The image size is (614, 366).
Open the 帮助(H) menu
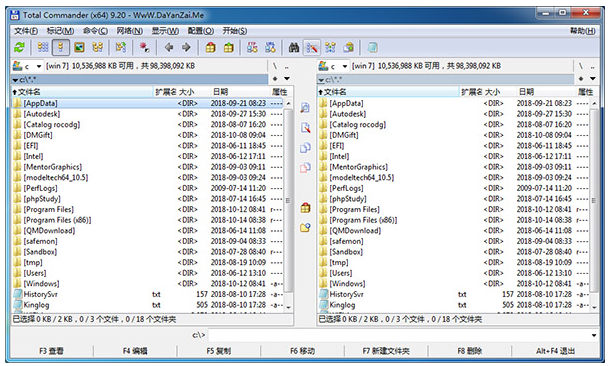click(x=583, y=31)
